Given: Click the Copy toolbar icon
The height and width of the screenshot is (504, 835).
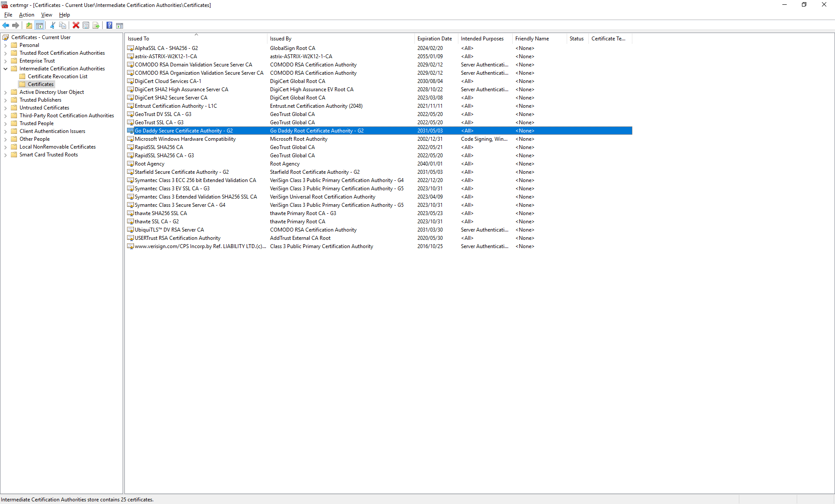Looking at the screenshot, I should pos(63,25).
